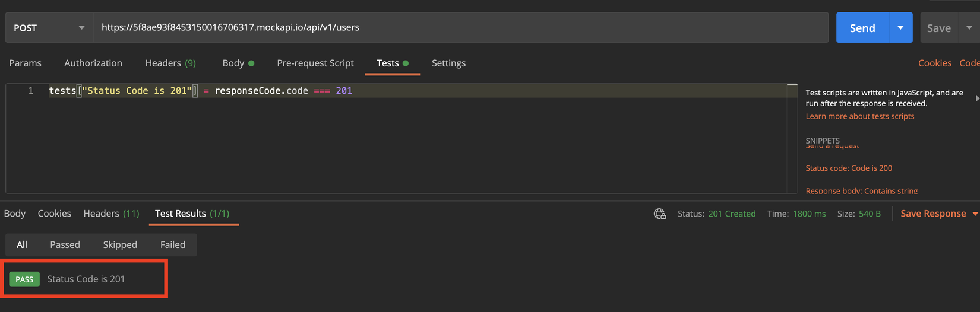This screenshot has height=312, width=980.
Task: Open the Save button dropdown arrow
Action: point(969,28)
